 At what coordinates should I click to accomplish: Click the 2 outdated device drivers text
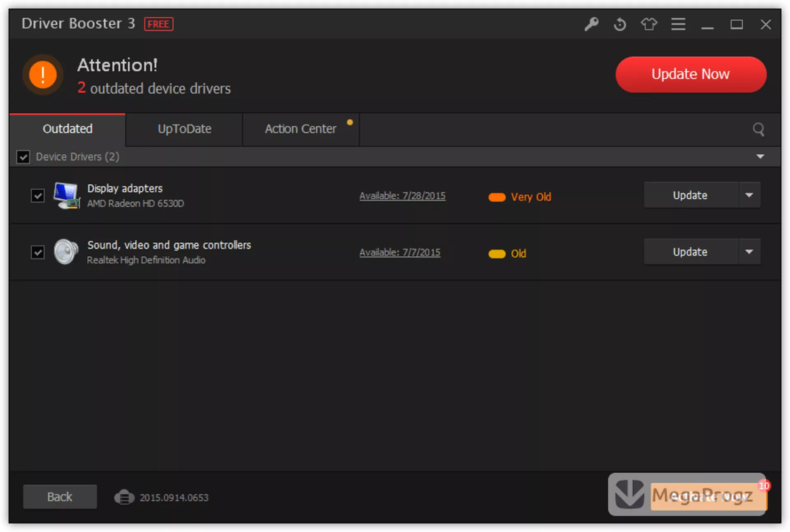154,88
